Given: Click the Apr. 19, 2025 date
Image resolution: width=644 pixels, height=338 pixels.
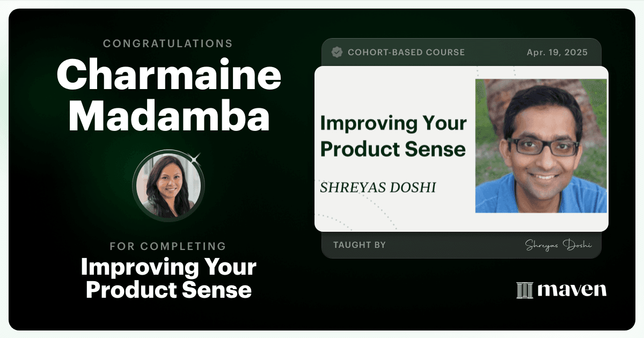Looking at the screenshot, I should click(557, 53).
